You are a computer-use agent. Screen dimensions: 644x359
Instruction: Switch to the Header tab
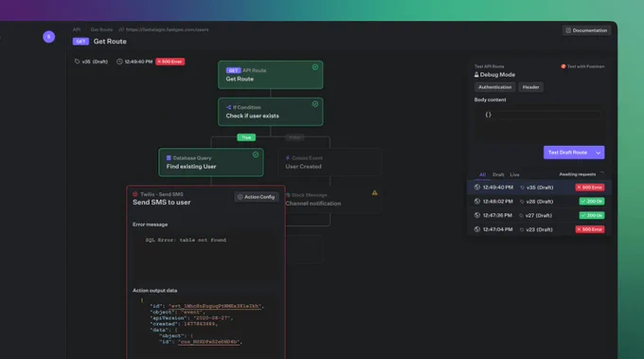[530, 87]
